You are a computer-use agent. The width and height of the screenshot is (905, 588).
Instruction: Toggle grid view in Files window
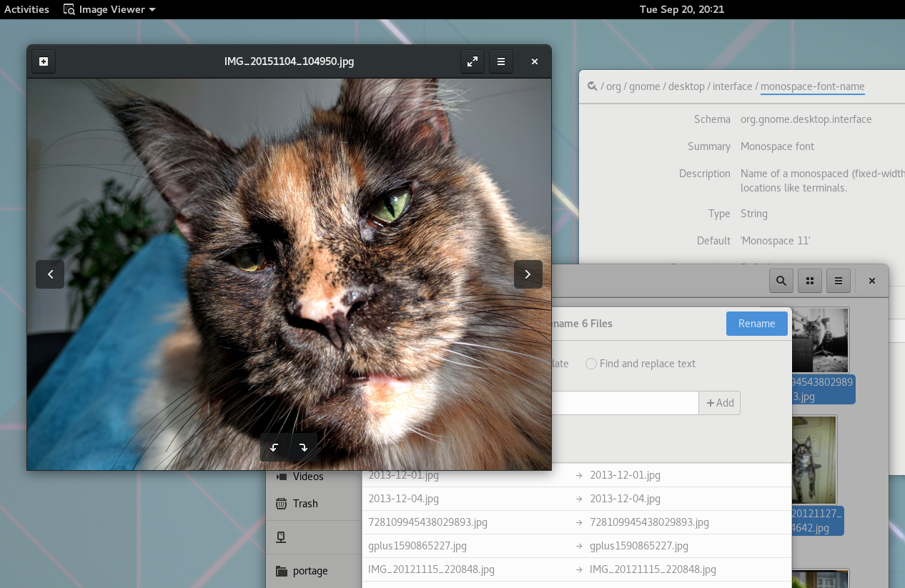point(810,281)
